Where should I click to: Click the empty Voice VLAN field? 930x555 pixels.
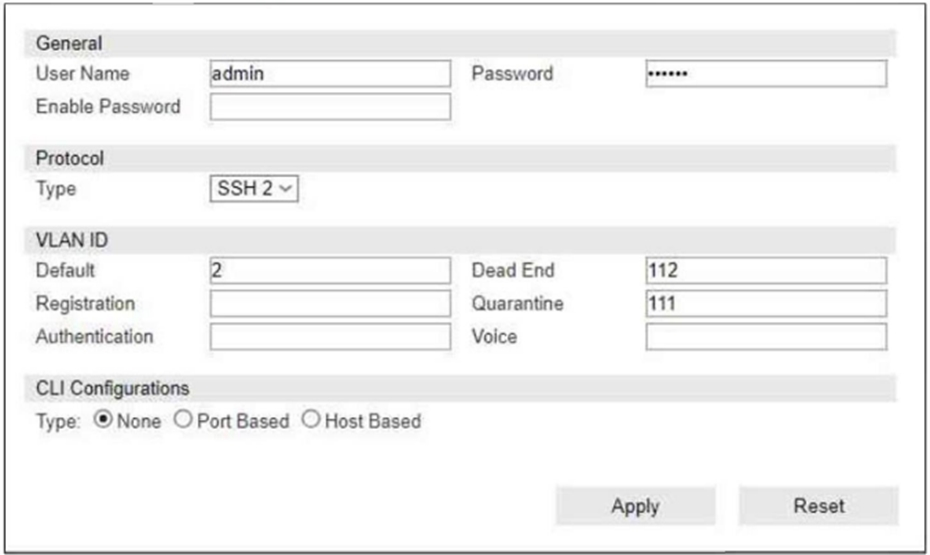pos(766,337)
